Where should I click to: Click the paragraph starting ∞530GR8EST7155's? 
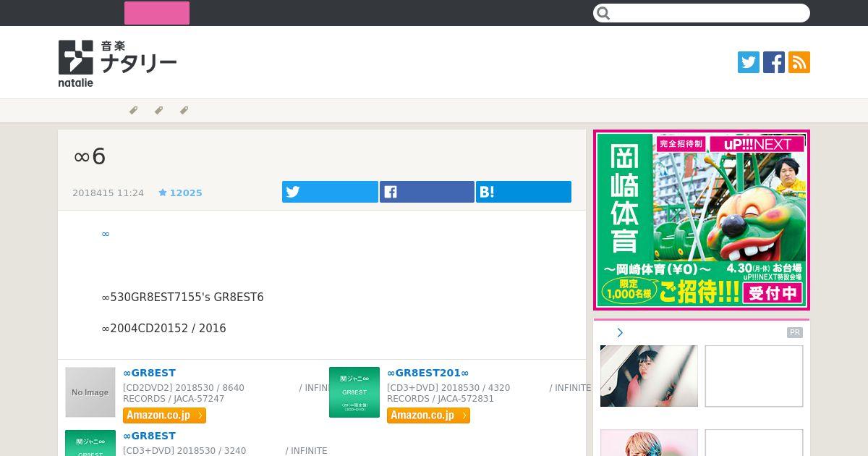[x=183, y=297]
